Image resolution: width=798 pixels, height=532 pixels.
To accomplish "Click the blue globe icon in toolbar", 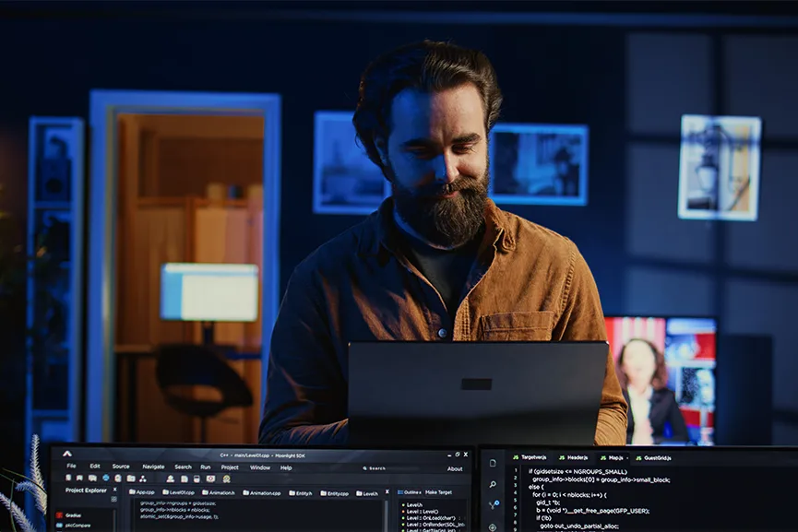I will (105, 479).
